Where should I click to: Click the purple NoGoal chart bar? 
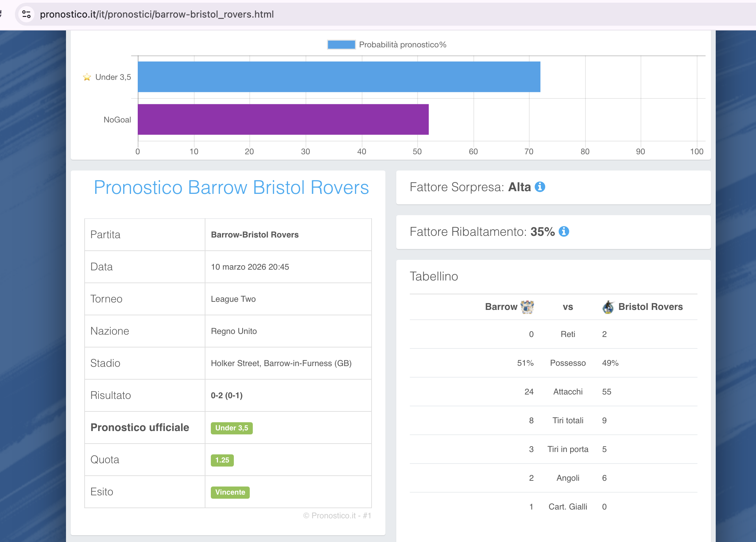click(x=283, y=119)
